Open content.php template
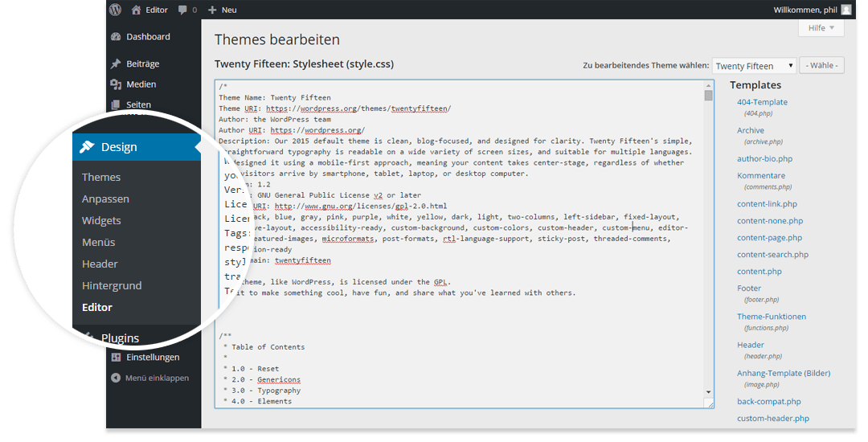This screenshot has height=442, width=868. pos(759,271)
